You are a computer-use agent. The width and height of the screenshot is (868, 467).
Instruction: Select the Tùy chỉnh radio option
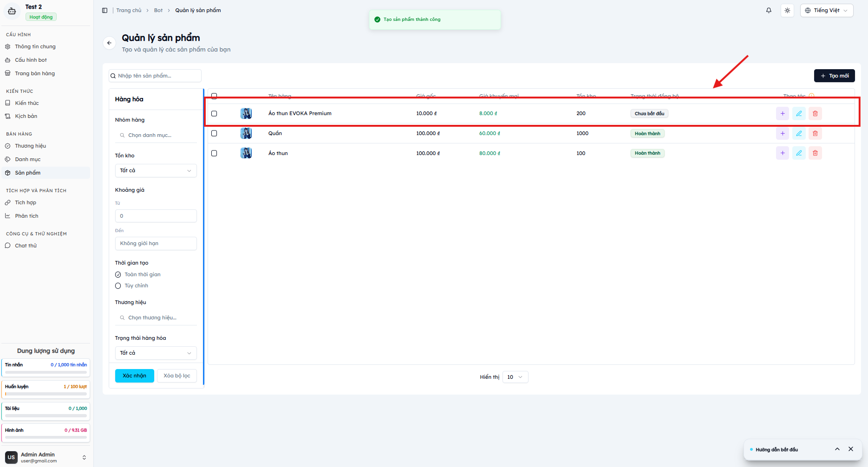click(x=118, y=285)
